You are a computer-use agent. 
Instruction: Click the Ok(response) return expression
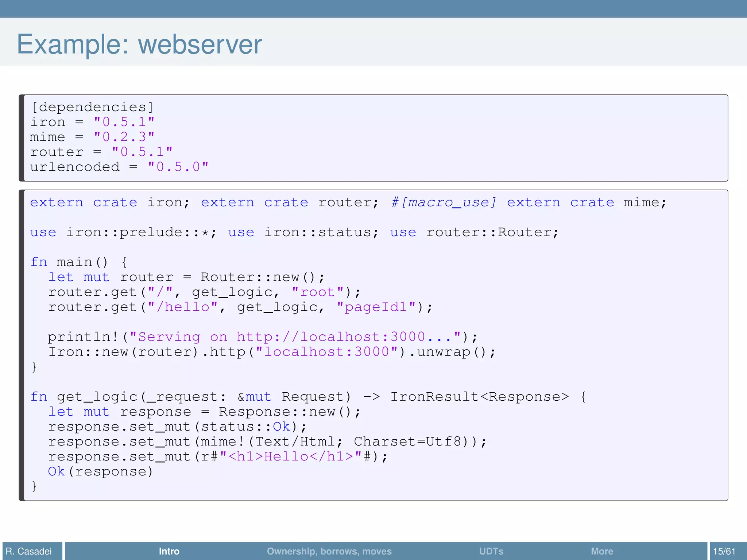point(100,471)
